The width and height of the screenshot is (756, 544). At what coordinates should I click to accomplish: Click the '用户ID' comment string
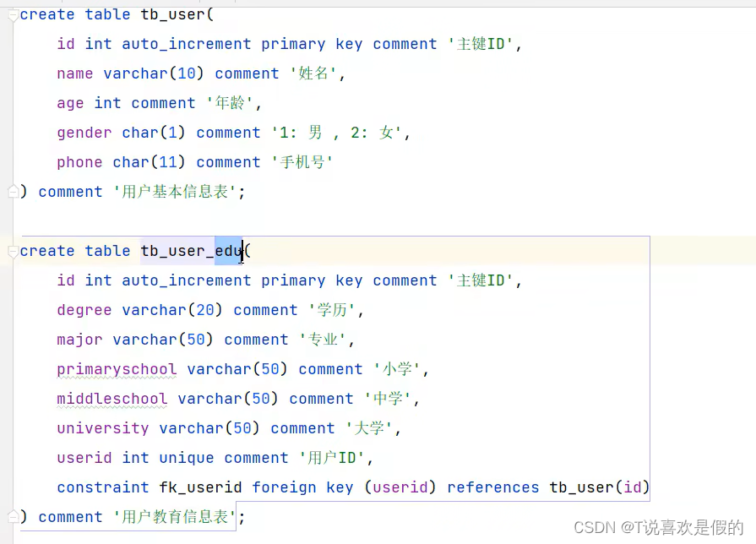pos(332,458)
